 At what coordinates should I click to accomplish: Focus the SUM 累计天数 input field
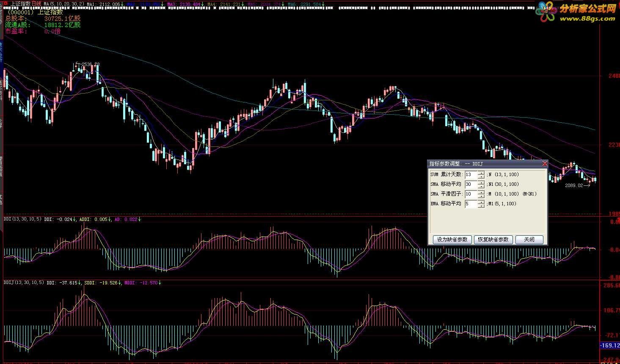[x=471, y=174]
